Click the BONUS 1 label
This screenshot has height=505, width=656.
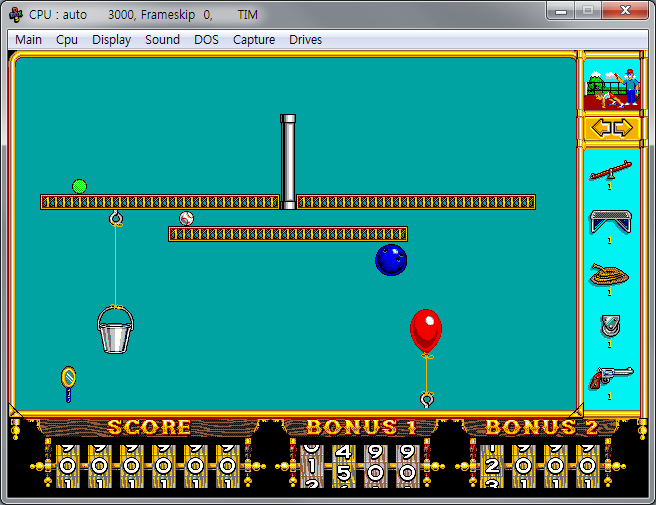coord(361,427)
